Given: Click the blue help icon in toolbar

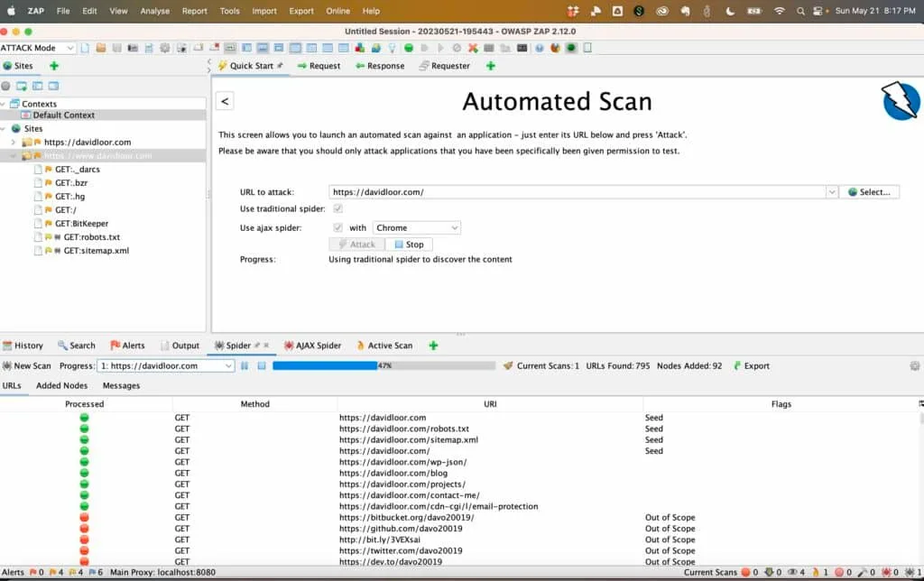Looking at the screenshot, I should (x=540, y=49).
